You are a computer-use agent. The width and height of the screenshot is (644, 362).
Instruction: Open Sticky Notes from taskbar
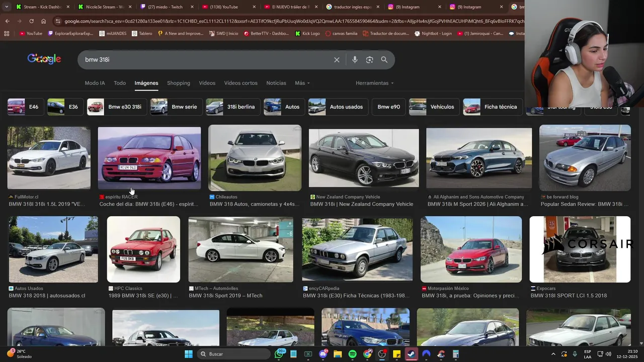click(x=397, y=354)
